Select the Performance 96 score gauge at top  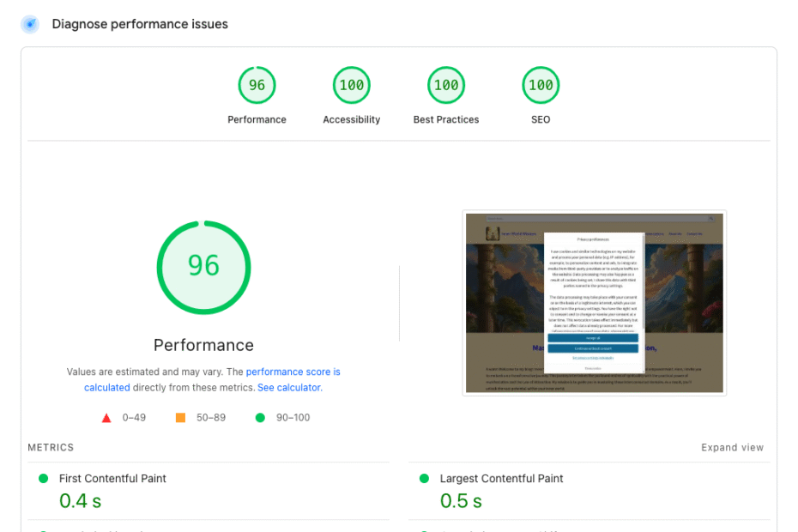(x=257, y=85)
